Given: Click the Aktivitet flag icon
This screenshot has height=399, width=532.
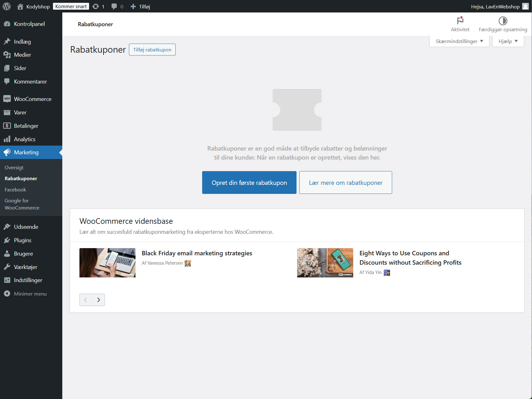Looking at the screenshot, I should [460, 21].
